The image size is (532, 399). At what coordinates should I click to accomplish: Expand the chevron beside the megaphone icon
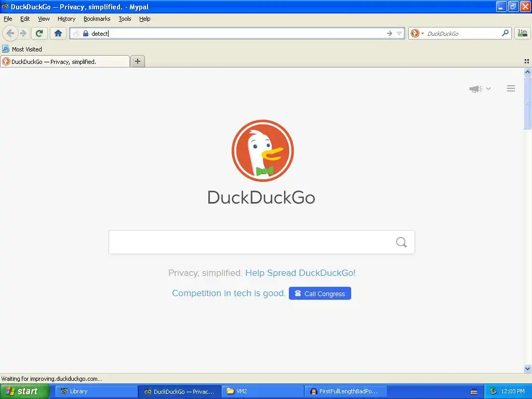point(488,88)
